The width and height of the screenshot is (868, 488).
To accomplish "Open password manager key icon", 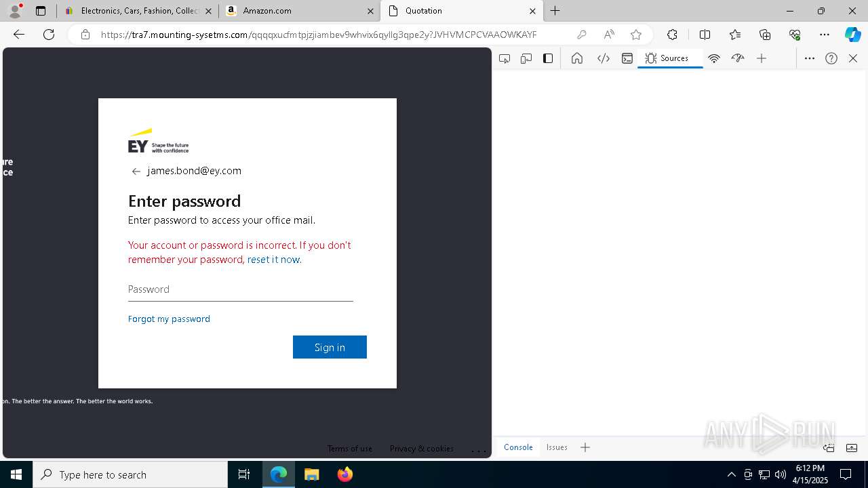I will (581, 35).
